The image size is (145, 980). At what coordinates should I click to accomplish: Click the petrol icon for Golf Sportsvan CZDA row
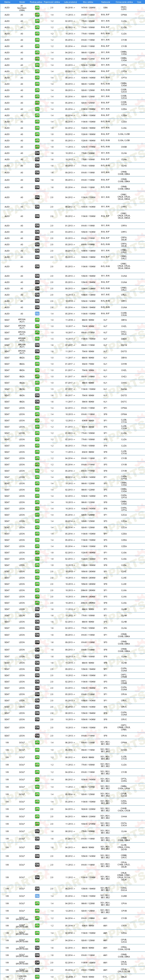(x=37, y=933)
